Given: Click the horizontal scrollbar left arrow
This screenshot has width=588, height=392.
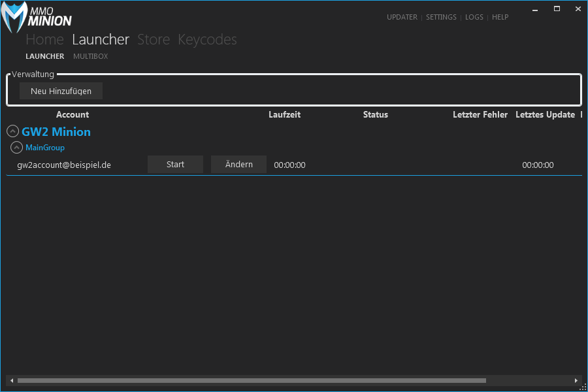Looking at the screenshot, I should 11,380.
